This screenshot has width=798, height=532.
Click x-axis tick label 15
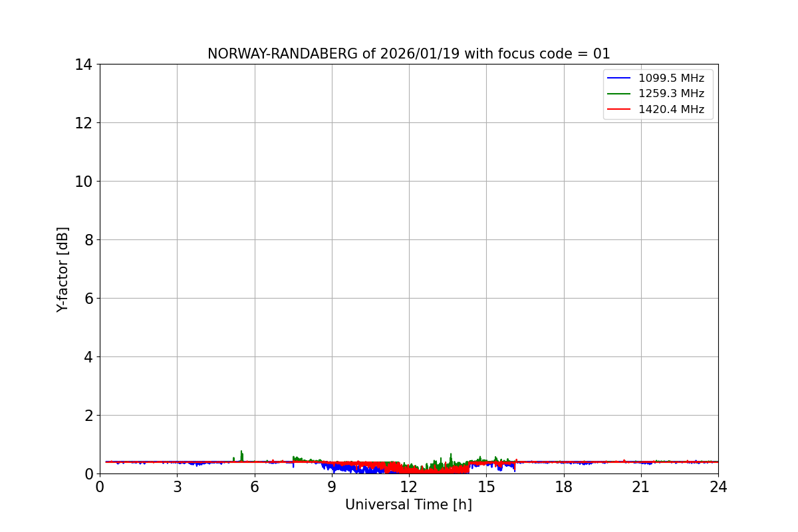tap(486, 486)
